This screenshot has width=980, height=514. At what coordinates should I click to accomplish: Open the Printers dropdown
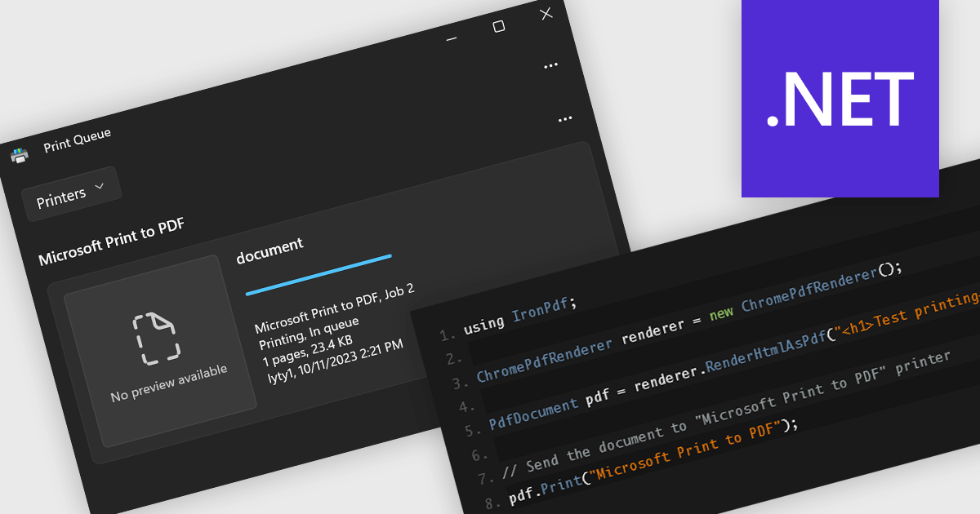(72, 193)
